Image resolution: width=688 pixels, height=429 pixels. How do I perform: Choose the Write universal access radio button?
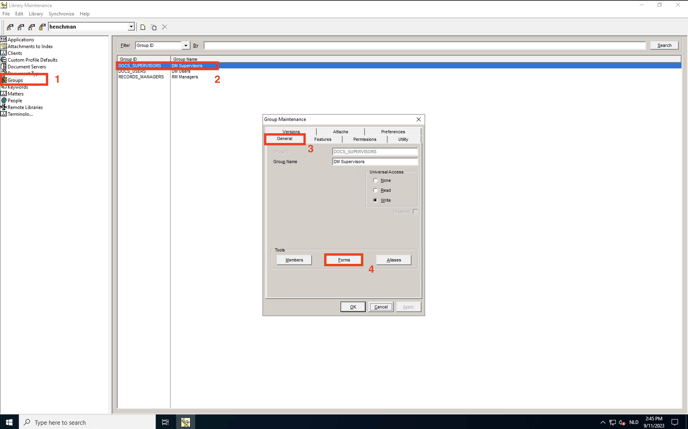376,200
